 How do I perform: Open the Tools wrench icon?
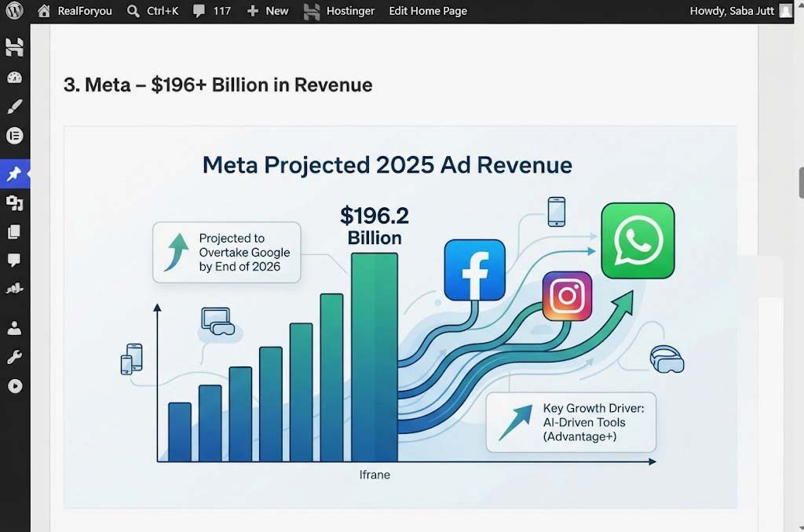pos(14,357)
